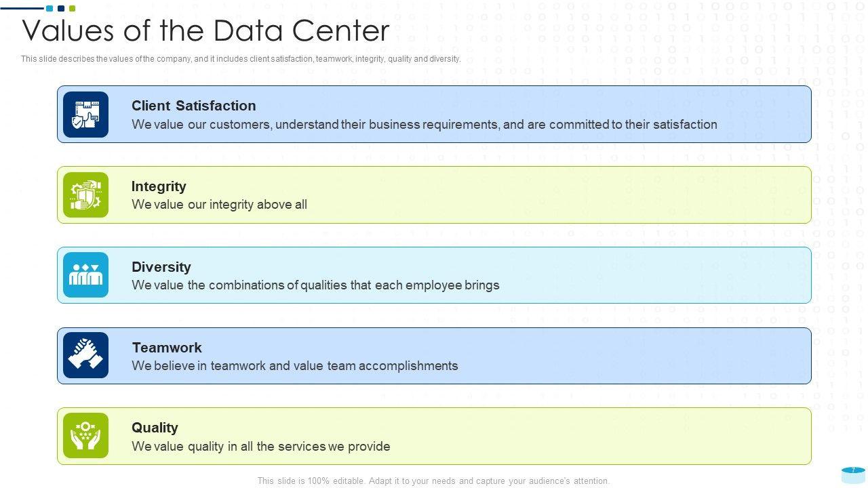Click the Diversity people group icon

85,275
